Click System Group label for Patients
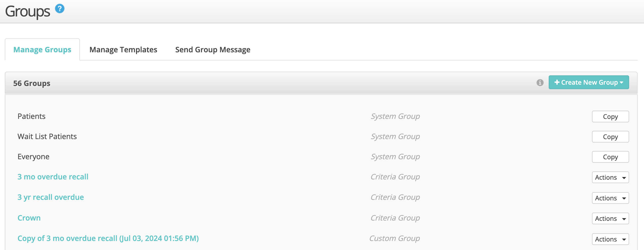Screen dimensions: 644x250 [395, 116]
